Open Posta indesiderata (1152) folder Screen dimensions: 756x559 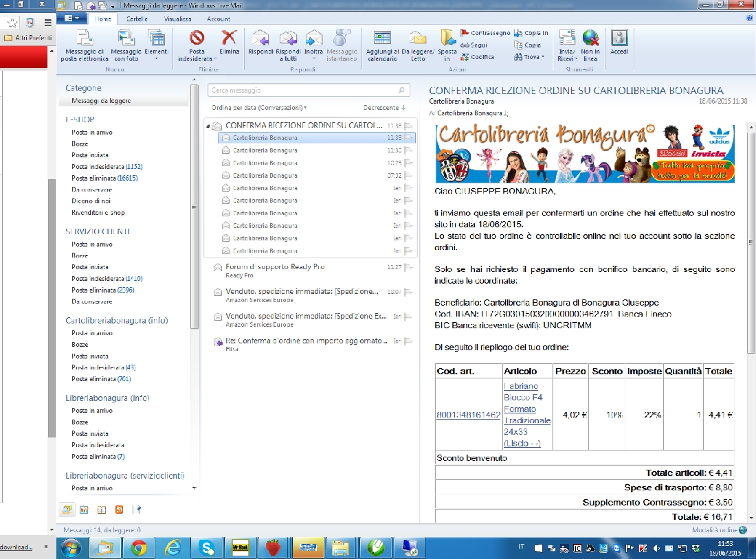coord(107,167)
